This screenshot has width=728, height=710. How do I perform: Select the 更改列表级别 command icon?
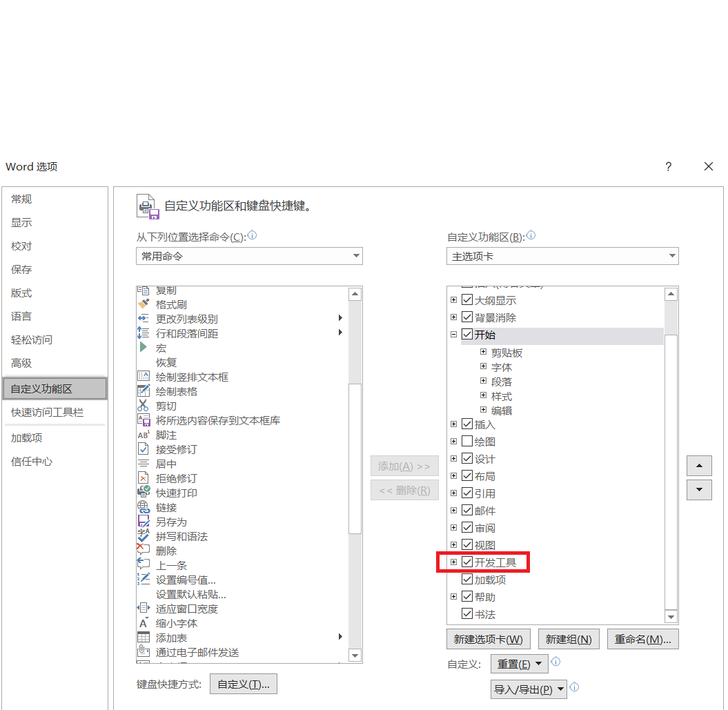[144, 319]
